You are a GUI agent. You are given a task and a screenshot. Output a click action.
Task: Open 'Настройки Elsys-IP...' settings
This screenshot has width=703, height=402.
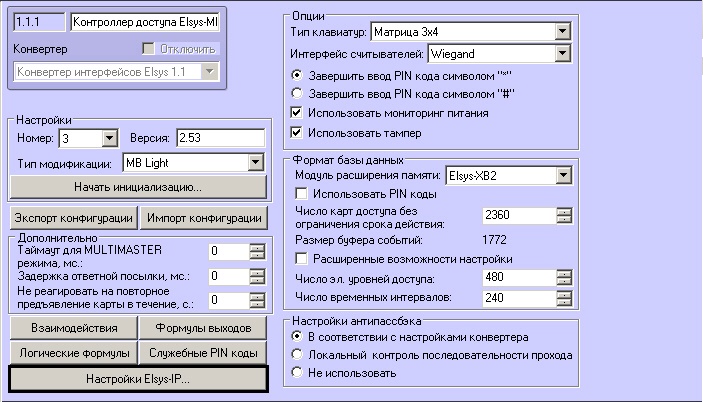click(x=138, y=379)
